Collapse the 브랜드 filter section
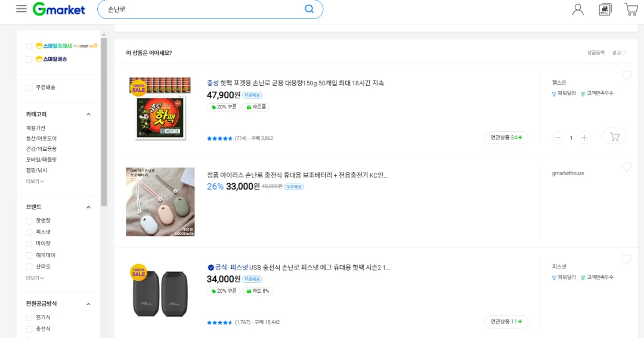The height and width of the screenshot is (338, 644). (88, 207)
